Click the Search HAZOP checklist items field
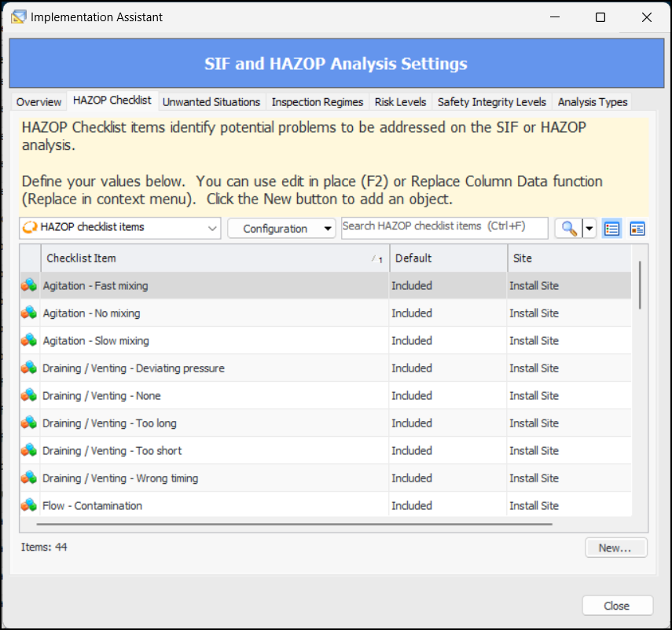The height and width of the screenshot is (630, 672). [444, 227]
